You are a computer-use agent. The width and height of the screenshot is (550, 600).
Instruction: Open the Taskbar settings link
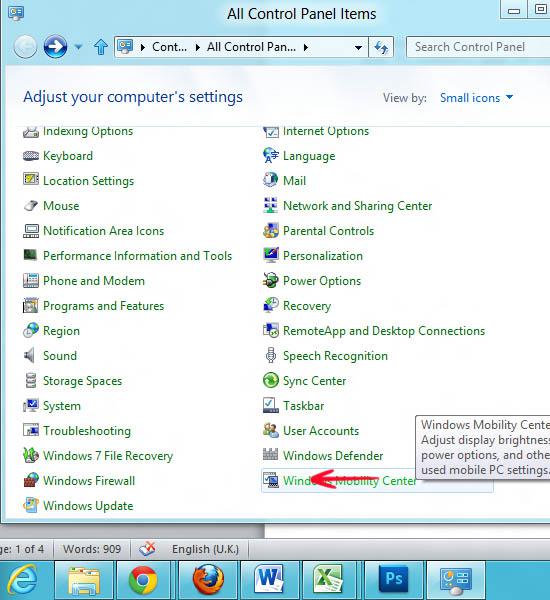pos(304,406)
